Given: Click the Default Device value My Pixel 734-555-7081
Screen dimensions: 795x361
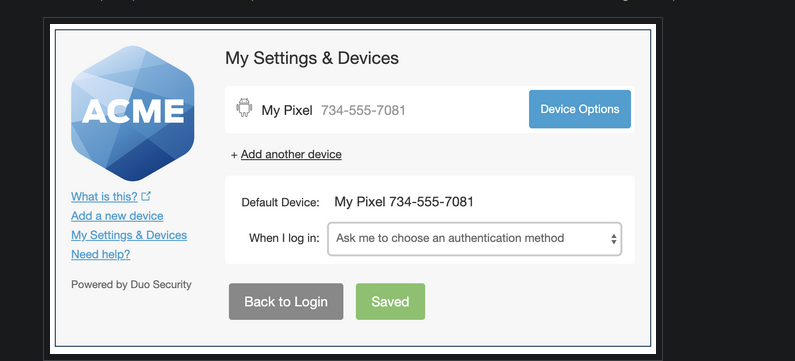Looking at the screenshot, I should click(404, 202).
